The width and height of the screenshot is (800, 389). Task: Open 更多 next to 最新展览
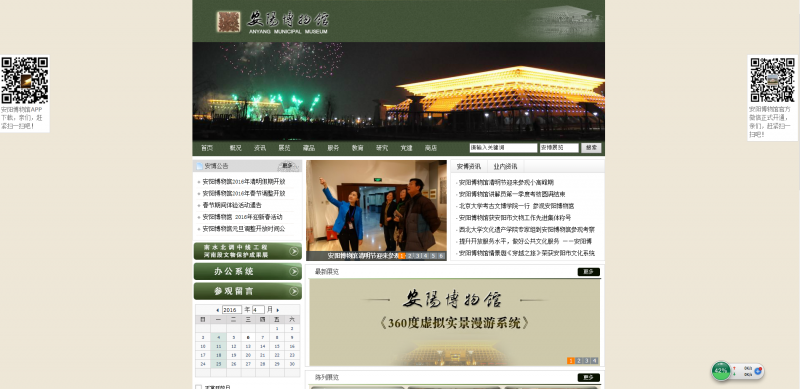click(x=588, y=272)
